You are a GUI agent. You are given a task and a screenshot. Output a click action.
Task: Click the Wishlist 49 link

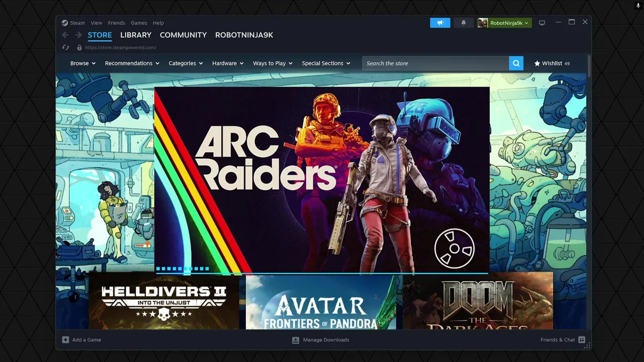552,63
